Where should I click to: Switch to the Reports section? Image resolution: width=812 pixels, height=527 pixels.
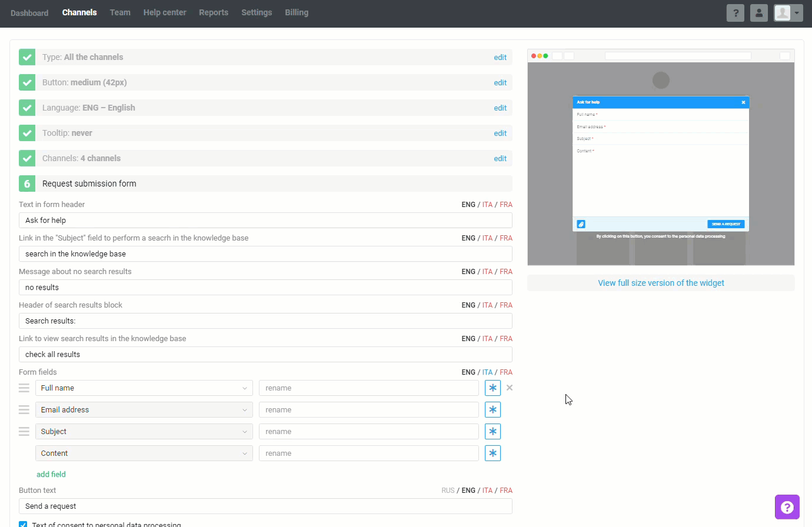pyautogui.click(x=214, y=12)
